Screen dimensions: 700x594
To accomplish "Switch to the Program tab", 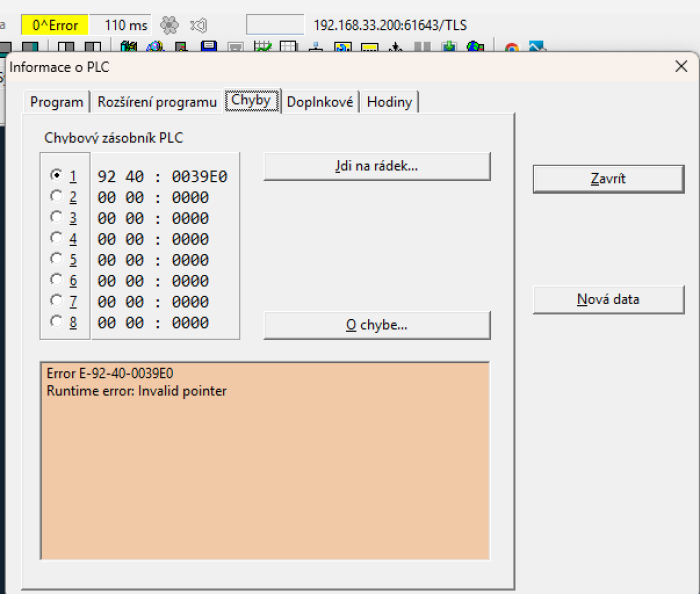I will point(57,102).
